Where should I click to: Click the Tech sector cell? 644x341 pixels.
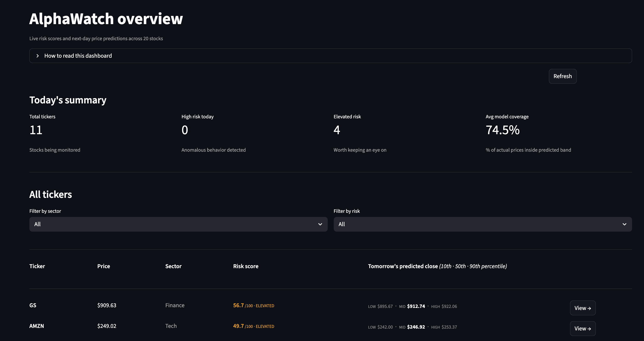pyautogui.click(x=171, y=326)
